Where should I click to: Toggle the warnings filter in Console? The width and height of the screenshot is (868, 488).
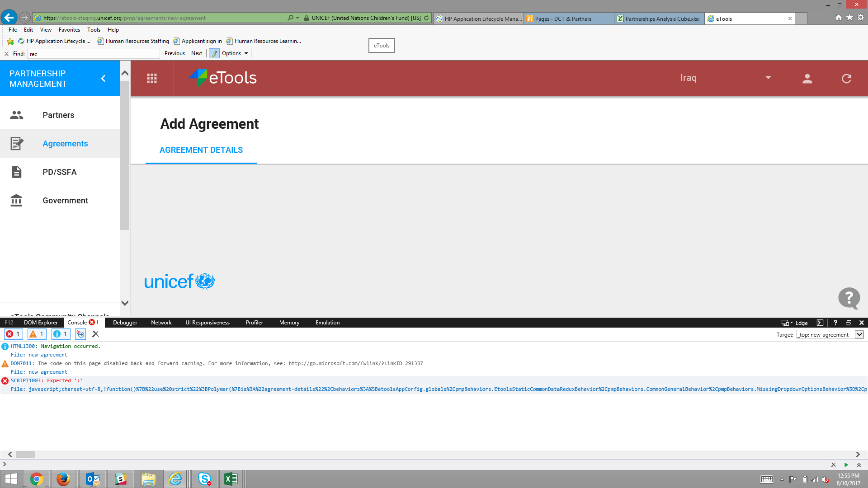pyautogui.click(x=37, y=334)
